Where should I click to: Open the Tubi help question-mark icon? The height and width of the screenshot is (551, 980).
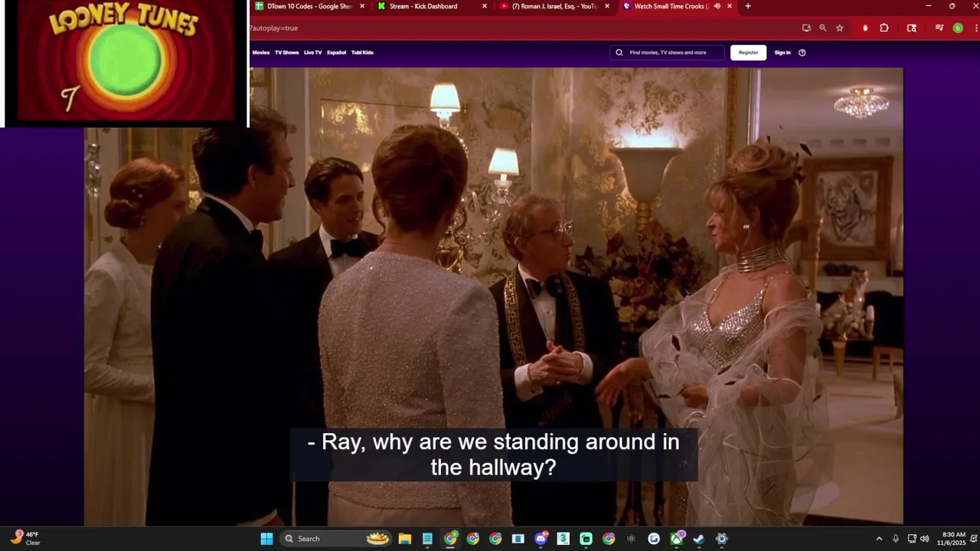802,53
